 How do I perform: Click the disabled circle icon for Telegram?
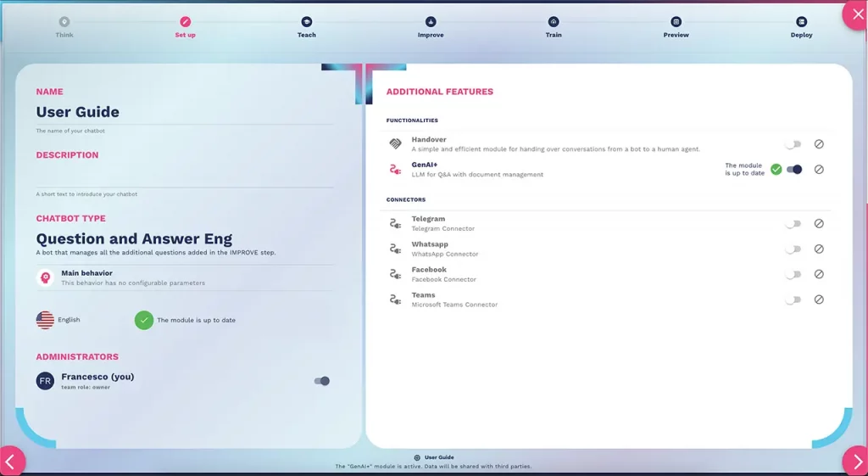819,223
